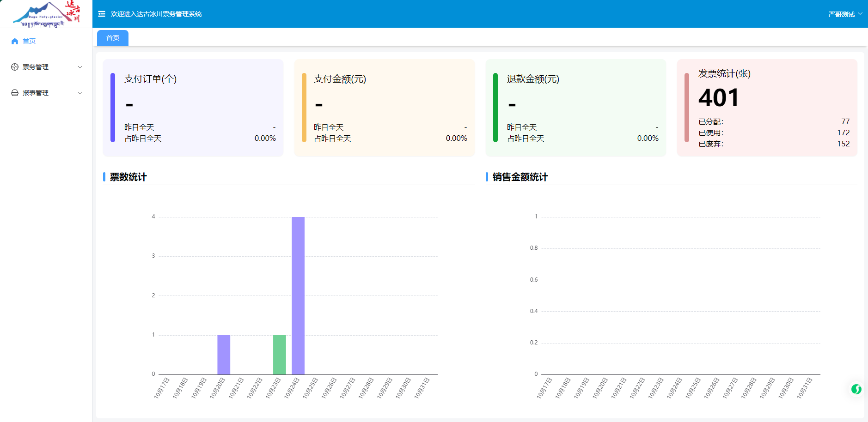Image resolution: width=868 pixels, height=422 pixels.
Task: Click the home icon in sidebar
Action: [15, 41]
